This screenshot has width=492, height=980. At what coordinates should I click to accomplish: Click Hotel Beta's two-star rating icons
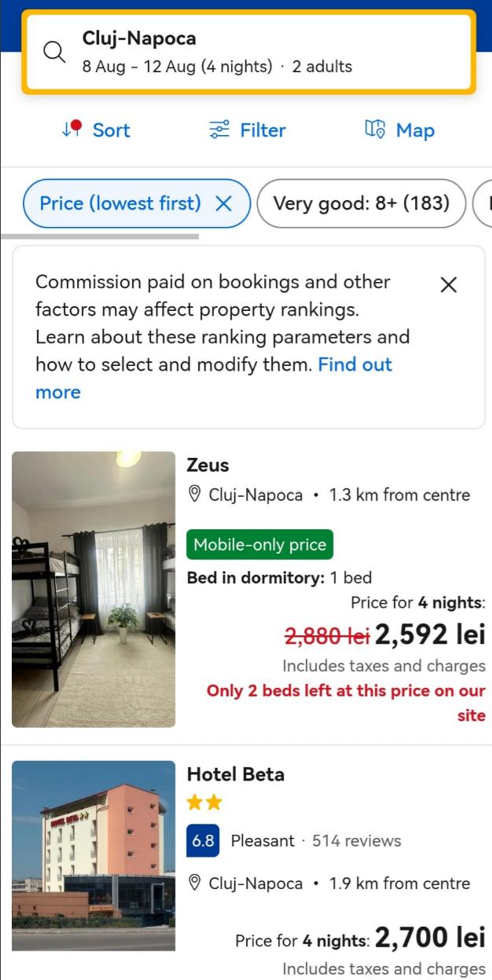[204, 803]
